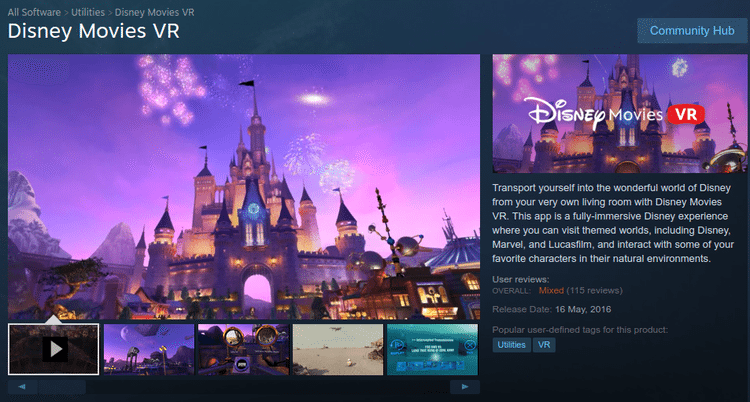Select the desert droid screenshot thumbnail
The height and width of the screenshot is (402, 750).
coord(338,349)
